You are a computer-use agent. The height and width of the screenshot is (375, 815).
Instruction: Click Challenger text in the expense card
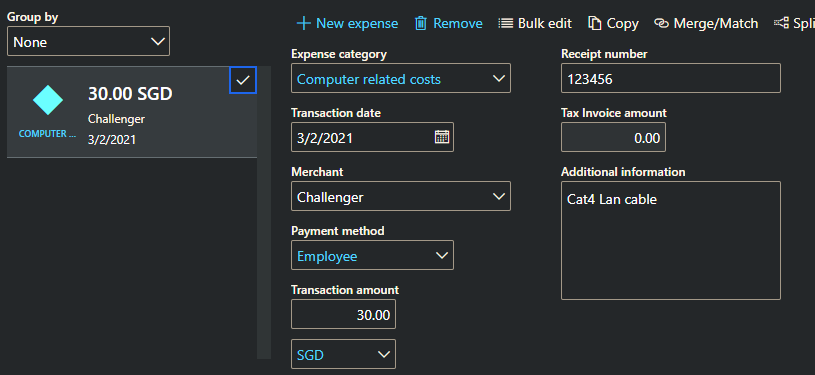[116, 119]
